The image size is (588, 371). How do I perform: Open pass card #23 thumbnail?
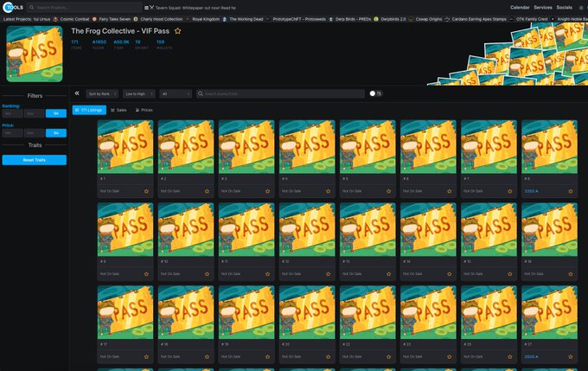428,312
